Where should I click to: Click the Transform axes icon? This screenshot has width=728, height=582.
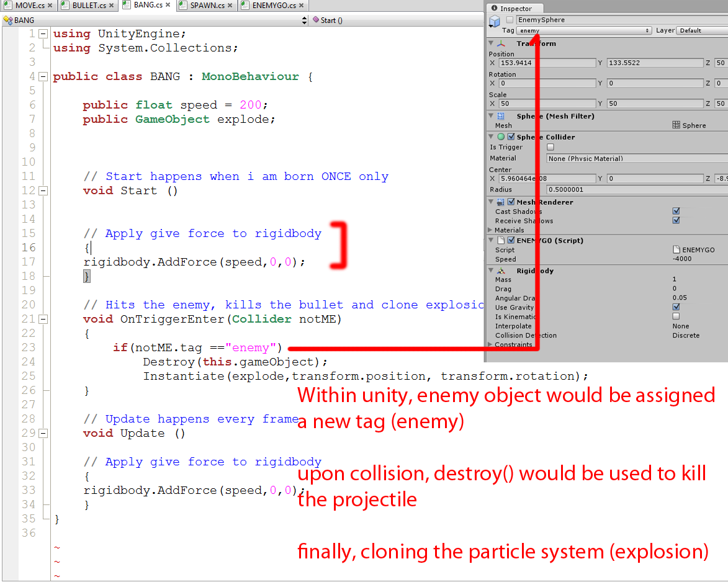pyautogui.click(x=501, y=43)
